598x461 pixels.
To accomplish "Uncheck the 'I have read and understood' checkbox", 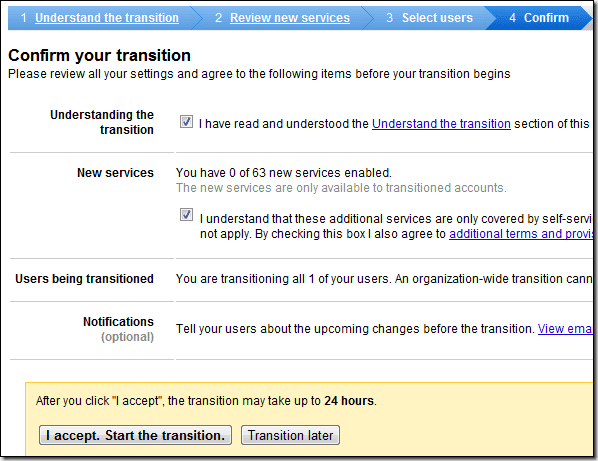I will [x=186, y=122].
